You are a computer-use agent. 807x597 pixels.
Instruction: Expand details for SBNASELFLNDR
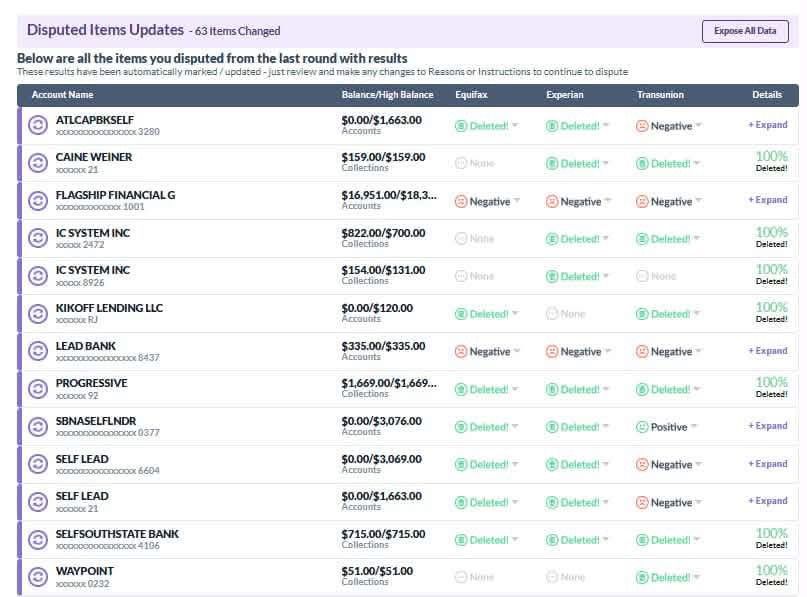(768, 426)
